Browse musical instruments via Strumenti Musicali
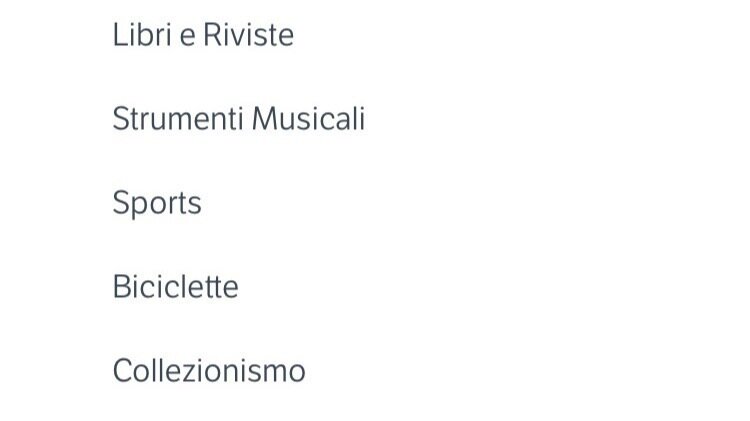 click(x=238, y=119)
